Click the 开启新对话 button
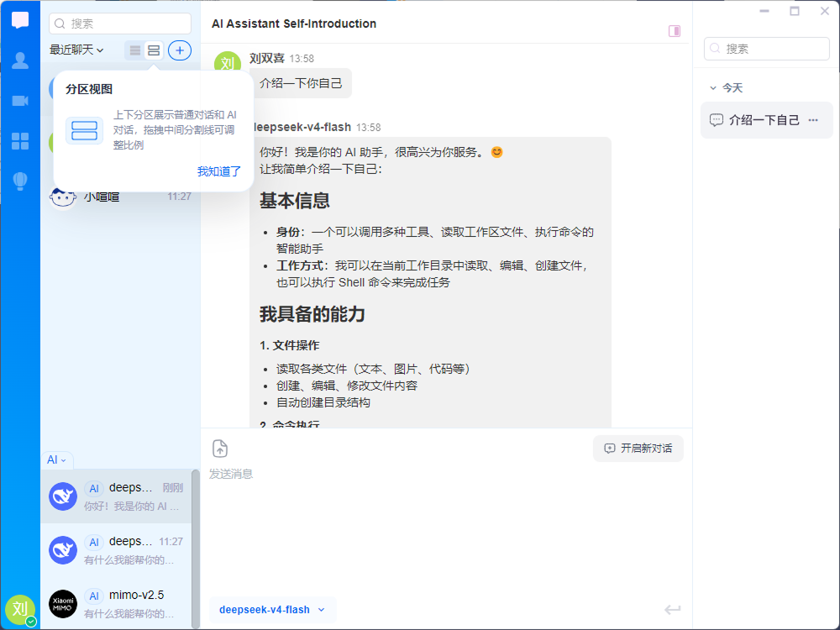 pos(638,449)
